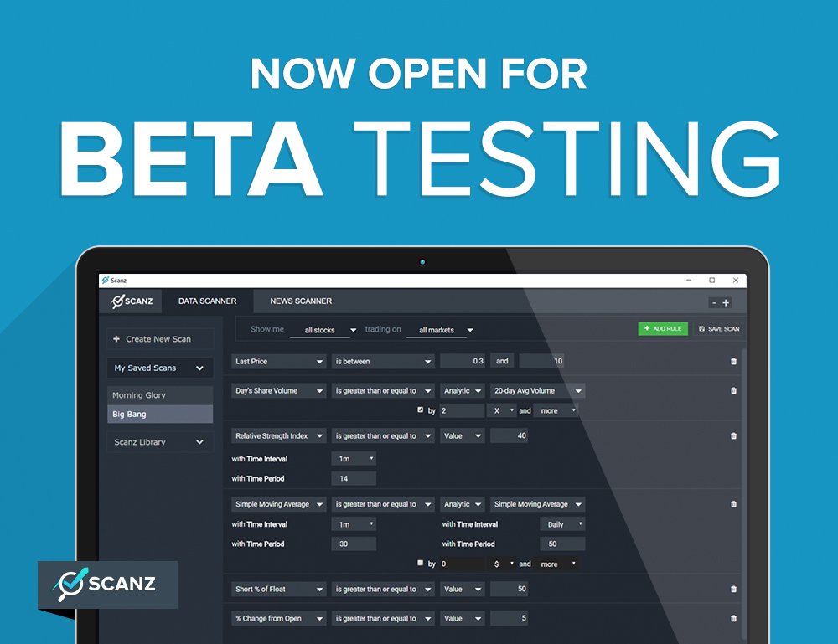Screen dimensions: 838x644
Task: Switch to the News Scanner tab
Action: coord(301,301)
